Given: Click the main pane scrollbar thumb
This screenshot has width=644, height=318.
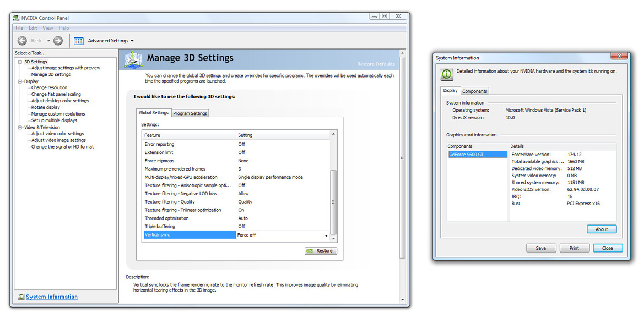Looking at the screenshot, I should (x=403, y=157).
